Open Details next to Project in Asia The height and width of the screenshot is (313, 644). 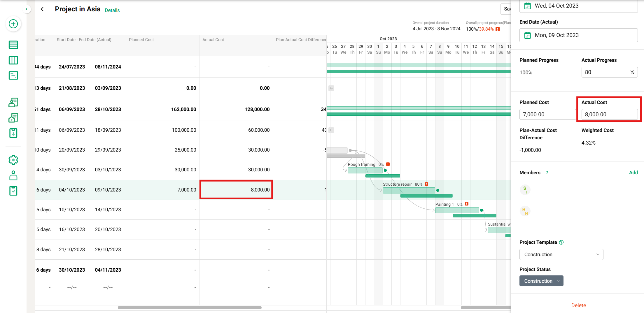click(112, 10)
